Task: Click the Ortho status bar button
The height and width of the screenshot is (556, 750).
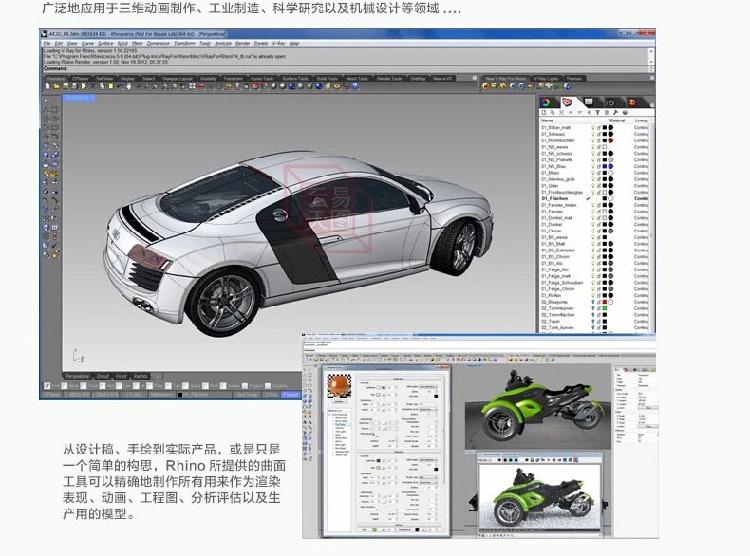Action: tap(269, 394)
